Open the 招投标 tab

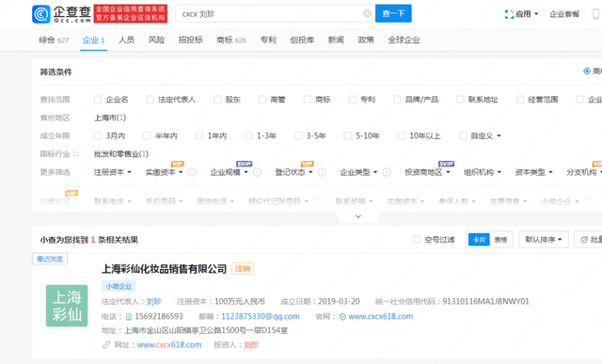pos(190,40)
